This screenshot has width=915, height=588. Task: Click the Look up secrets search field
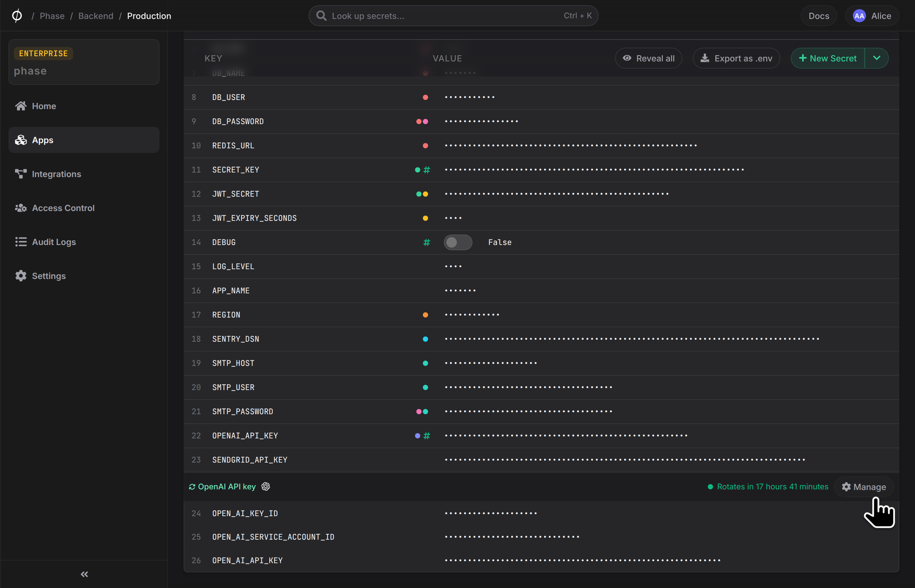(453, 16)
